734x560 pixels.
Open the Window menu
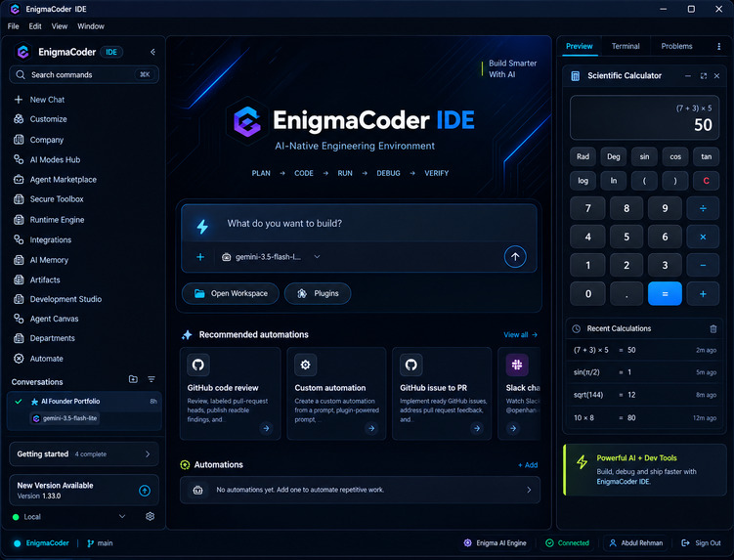[91, 26]
